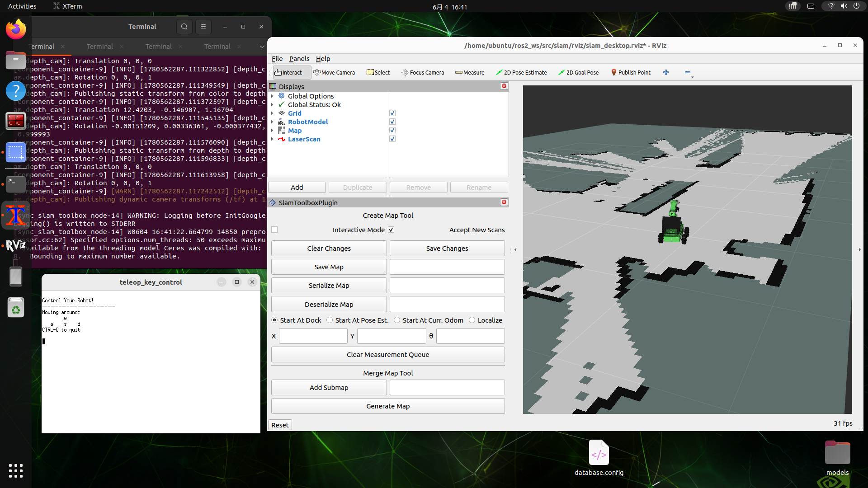Open Firefox from the dock
This screenshot has width=868, height=488.
(x=16, y=30)
